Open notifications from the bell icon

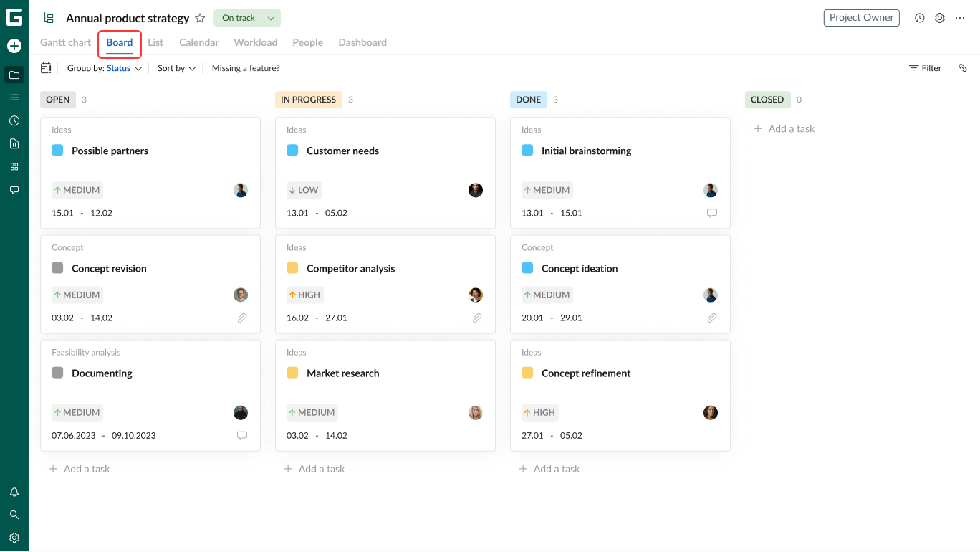point(14,492)
